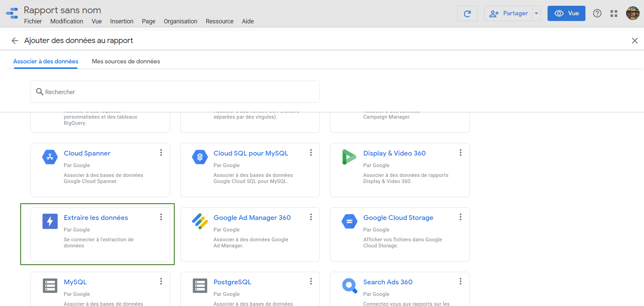This screenshot has height=306, width=644.
Task: Click the Rechercher search field
Action: (x=175, y=92)
